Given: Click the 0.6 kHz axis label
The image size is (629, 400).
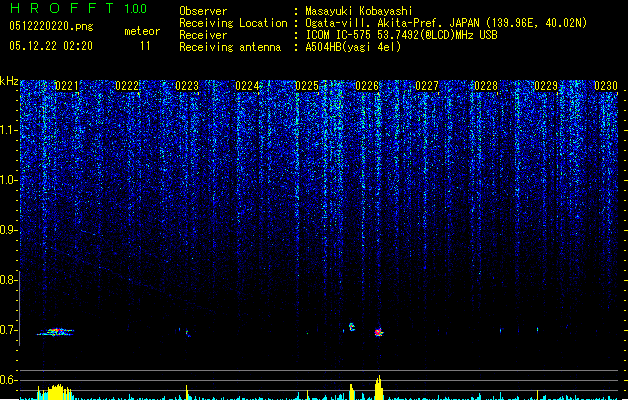Looking at the screenshot, I should click(9, 380).
